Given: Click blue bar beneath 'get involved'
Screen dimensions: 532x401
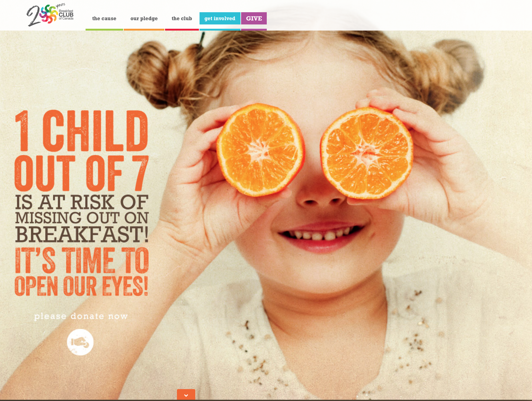Looking at the screenshot, I should tap(220, 30).
